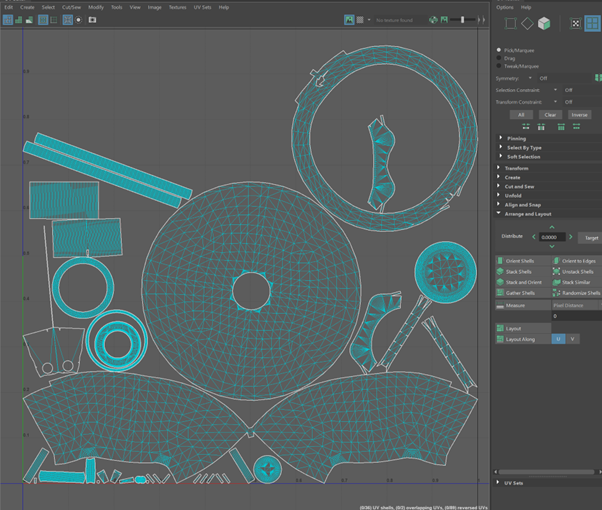Click the Randomize Shells icon
This screenshot has height=510, width=602.
tap(557, 293)
